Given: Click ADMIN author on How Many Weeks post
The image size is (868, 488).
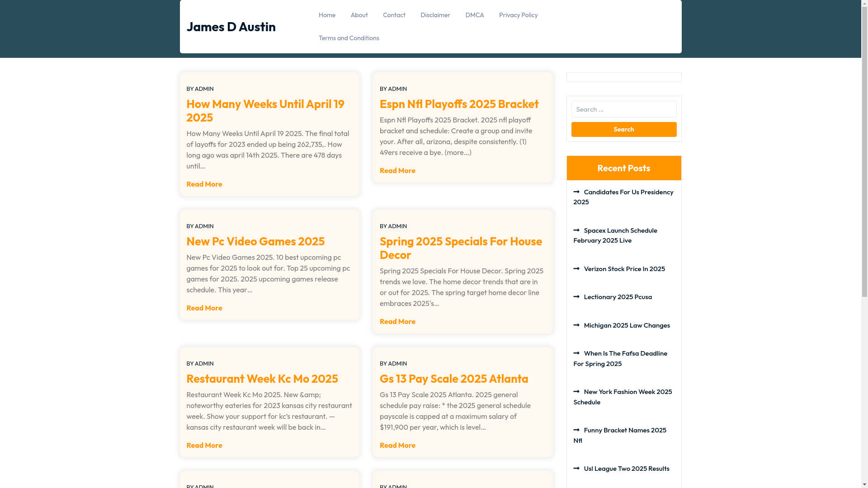Looking at the screenshot, I should click(x=204, y=89).
